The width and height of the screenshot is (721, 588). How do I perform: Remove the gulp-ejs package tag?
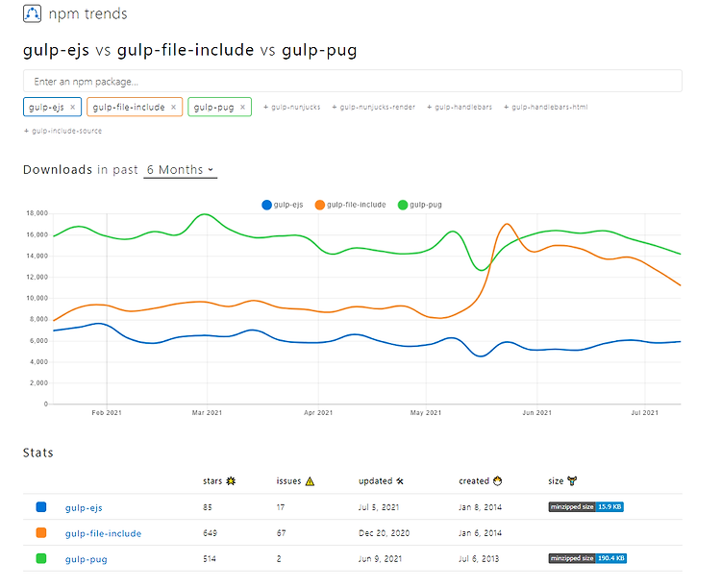pos(72,107)
